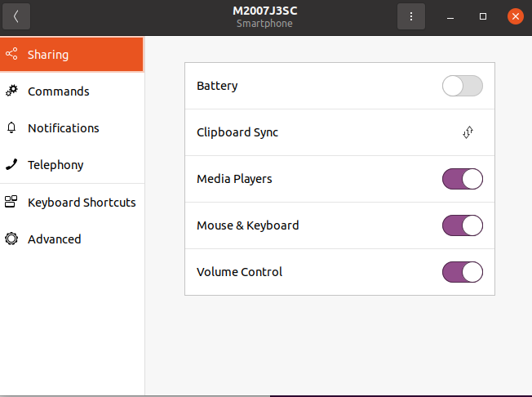
Task: Enable the Battery toggle switch
Action: (x=462, y=86)
